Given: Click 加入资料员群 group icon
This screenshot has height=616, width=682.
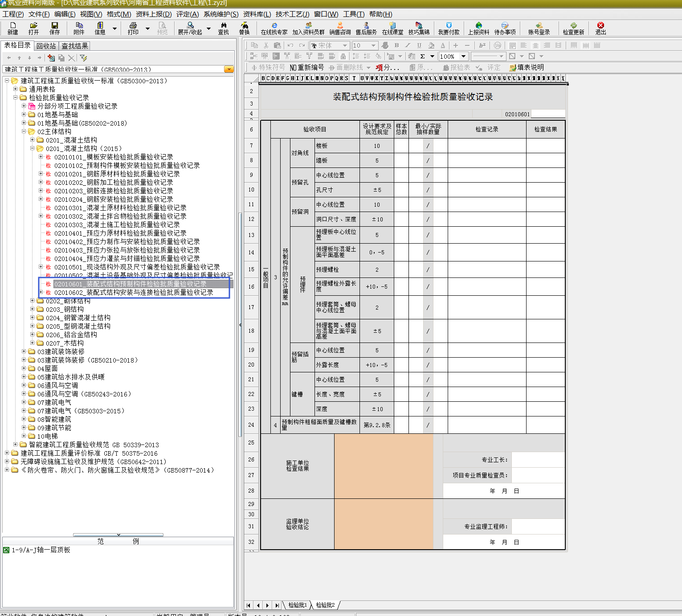Looking at the screenshot, I should pos(308,28).
